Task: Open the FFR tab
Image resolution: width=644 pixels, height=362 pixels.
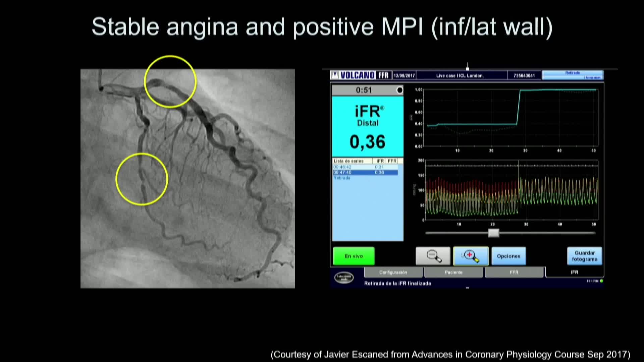Action: (x=514, y=272)
